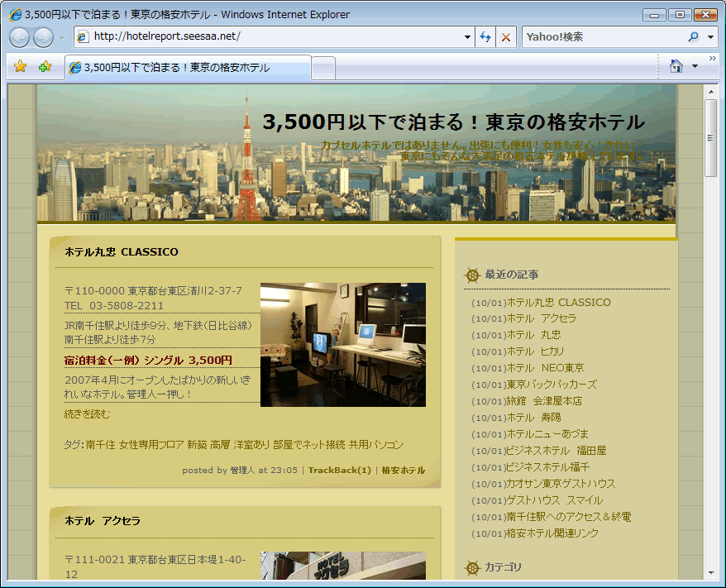726x588 pixels.
Task: Expand the toolbar overflow chevron
Action: point(712,60)
